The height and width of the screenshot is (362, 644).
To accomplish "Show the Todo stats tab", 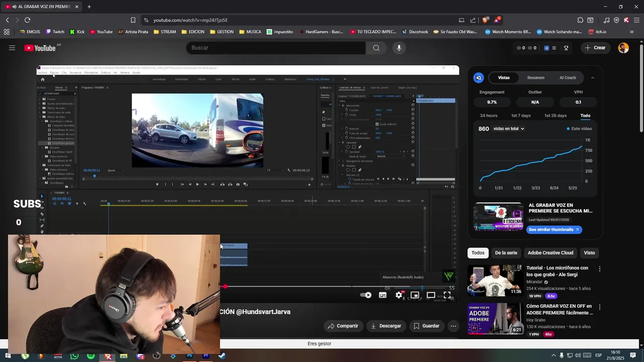I will [x=585, y=116].
